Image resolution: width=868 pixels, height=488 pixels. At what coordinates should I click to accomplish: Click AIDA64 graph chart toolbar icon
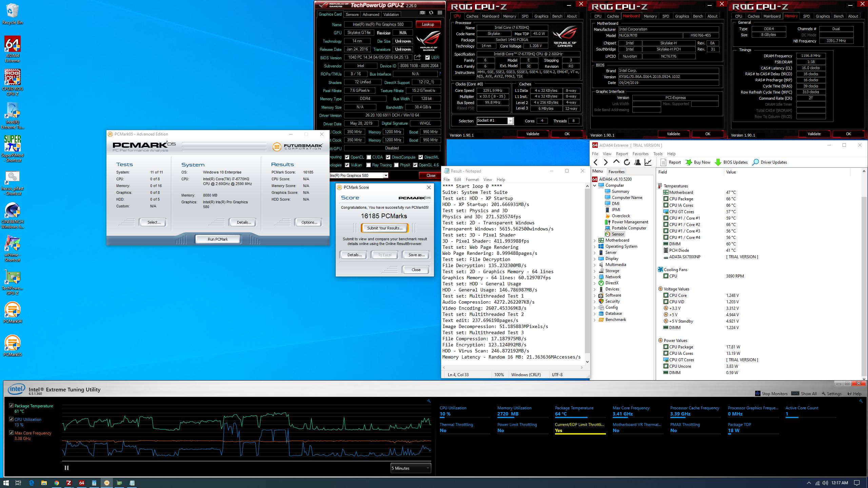pos(648,162)
